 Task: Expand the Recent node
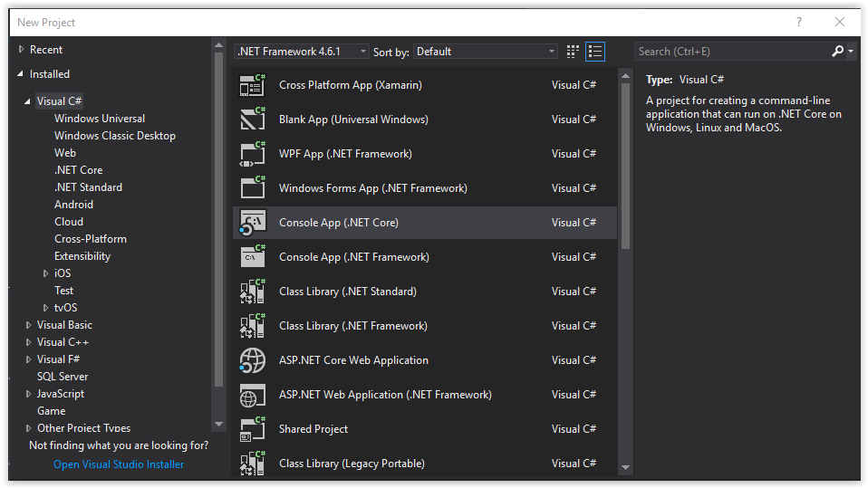tap(21, 49)
